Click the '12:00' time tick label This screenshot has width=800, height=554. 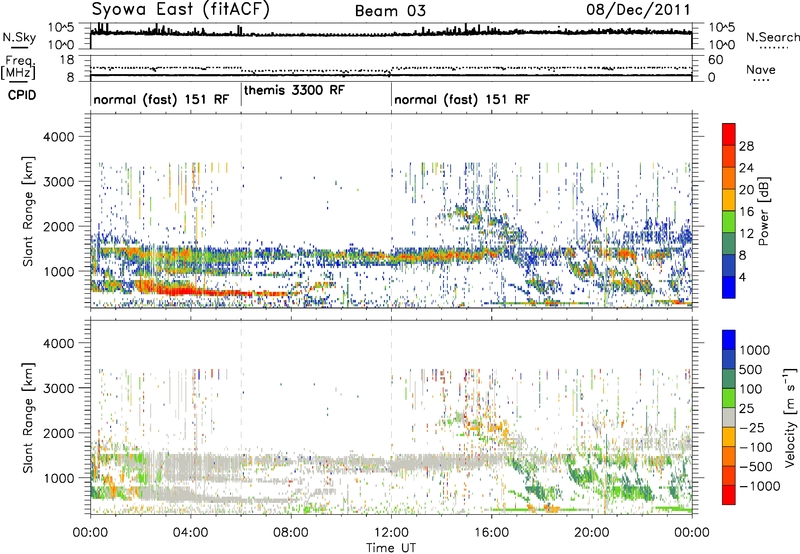click(391, 533)
